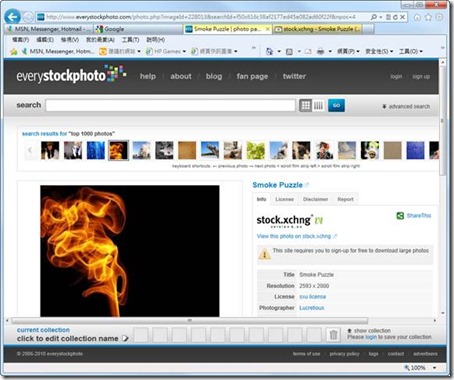This screenshot has width=454, height=380.
Task: Open the License tab
Action: 284,199
